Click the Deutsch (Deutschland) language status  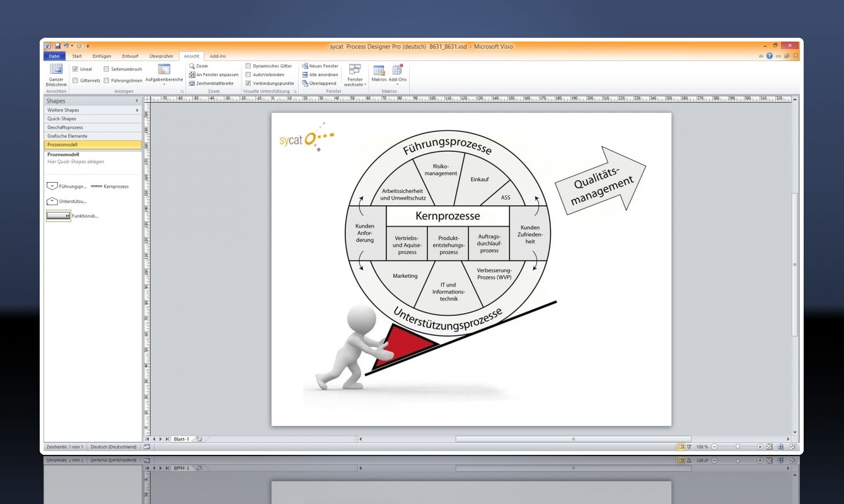coord(113,447)
